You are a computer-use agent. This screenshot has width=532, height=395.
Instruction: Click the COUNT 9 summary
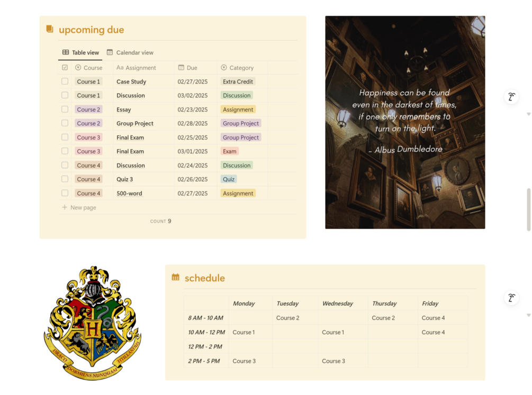coord(161,221)
